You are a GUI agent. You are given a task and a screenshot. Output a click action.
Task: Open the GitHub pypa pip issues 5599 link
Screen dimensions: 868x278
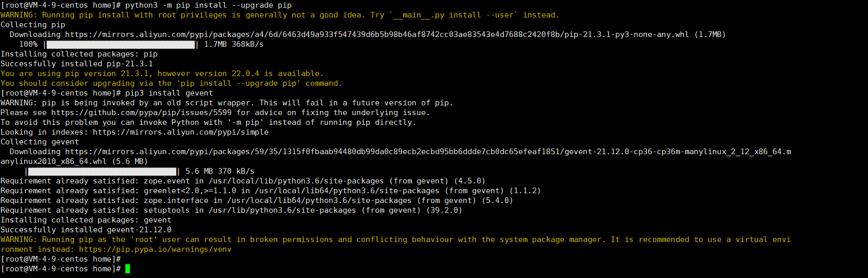click(x=141, y=113)
